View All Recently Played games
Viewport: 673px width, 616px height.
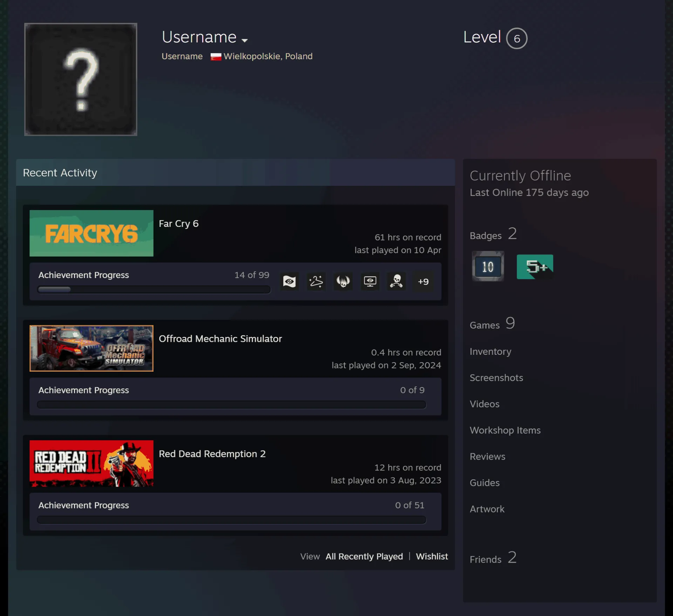pyautogui.click(x=364, y=556)
